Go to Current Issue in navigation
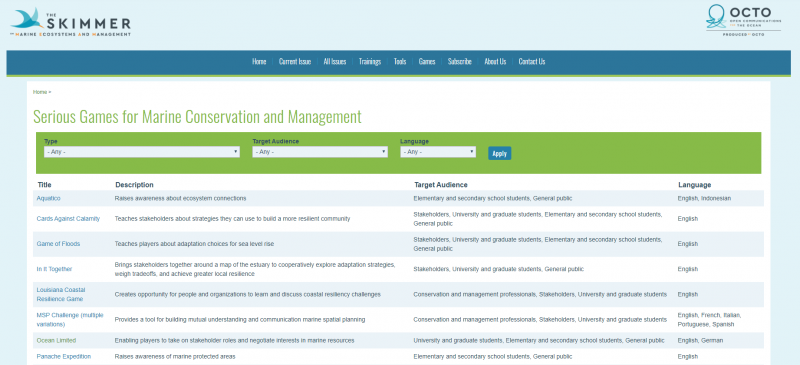The height and width of the screenshot is (365, 800). (295, 62)
